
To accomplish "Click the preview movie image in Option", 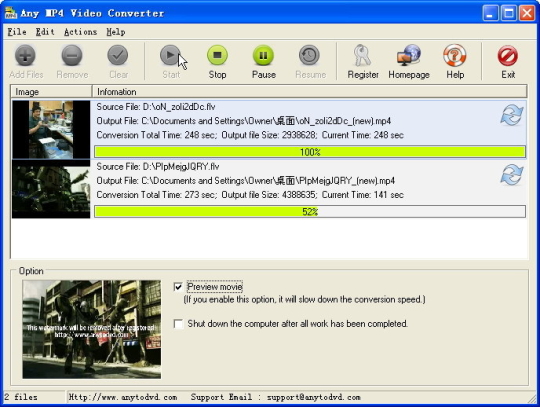I will point(92,329).
